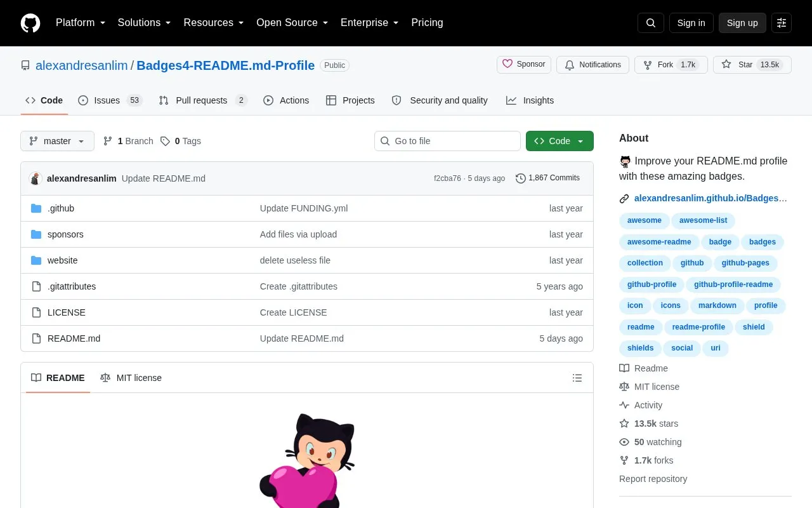Viewport: 812px width, 508px height.
Task: Expand the Resources menu
Action: click(x=214, y=23)
